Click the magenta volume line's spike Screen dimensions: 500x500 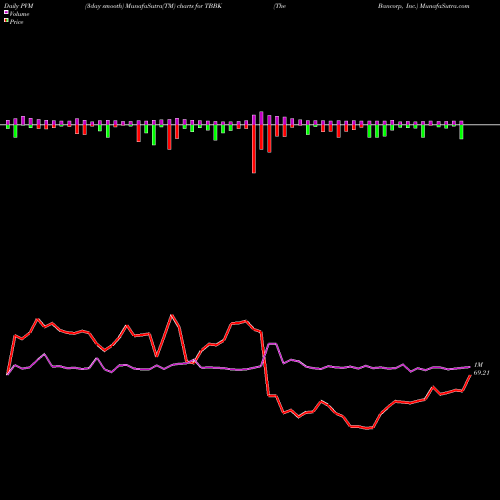tap(272, 343)
